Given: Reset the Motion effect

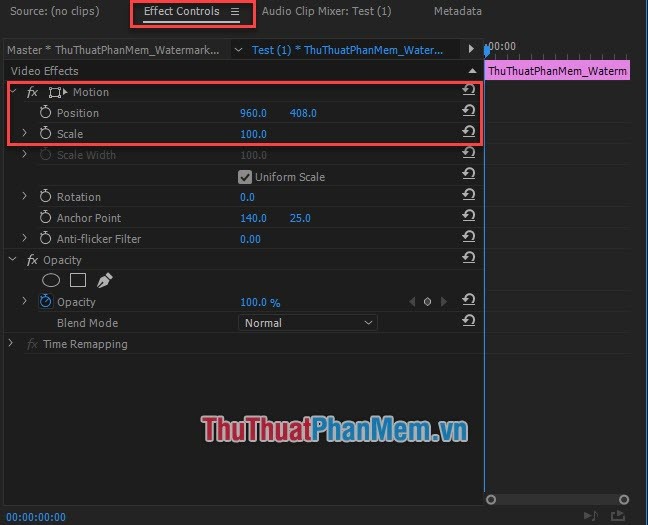Looking at the screenshot, I should [468, 89].
